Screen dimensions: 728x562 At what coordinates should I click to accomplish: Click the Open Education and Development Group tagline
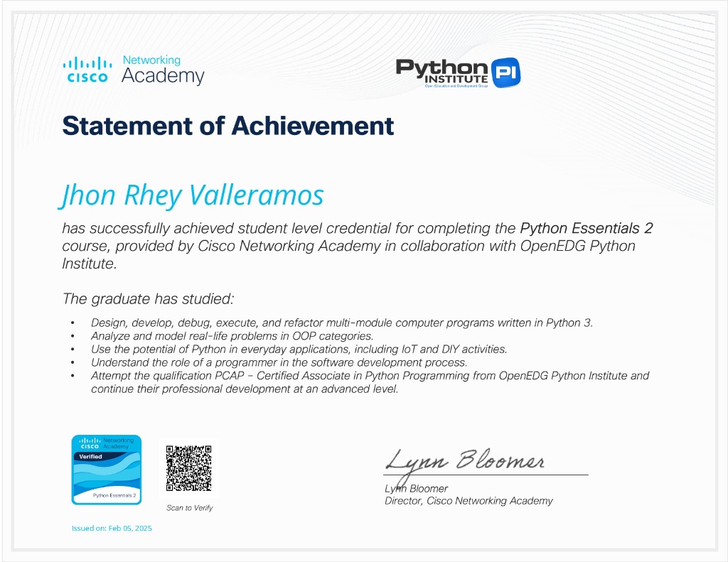tap(456, 86)
